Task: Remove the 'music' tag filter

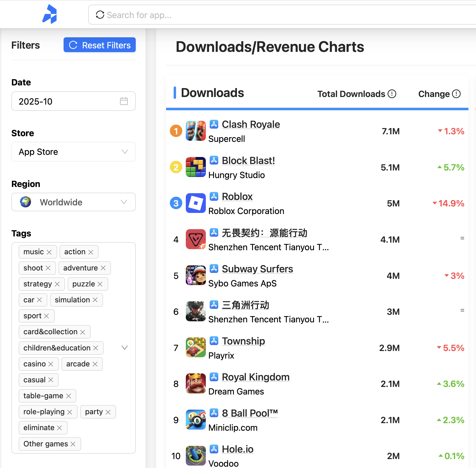Action: pyautogui.click(x=49, y=252)
